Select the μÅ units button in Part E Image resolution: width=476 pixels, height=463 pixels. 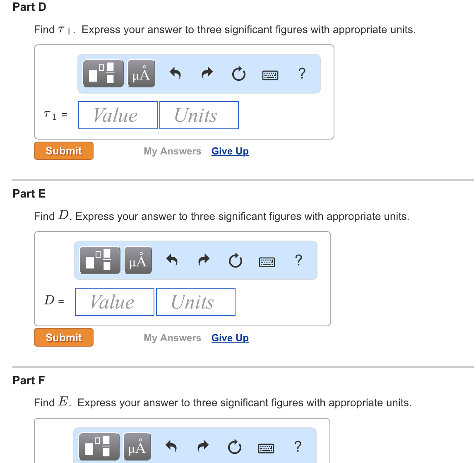click(x=138, y=260)
